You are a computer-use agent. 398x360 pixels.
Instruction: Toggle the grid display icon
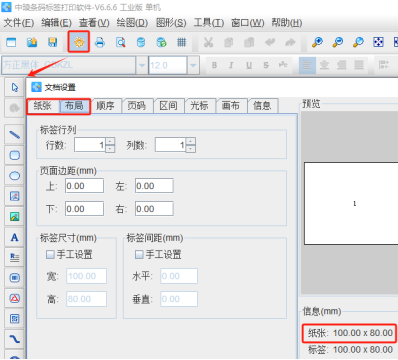[182, 42]
